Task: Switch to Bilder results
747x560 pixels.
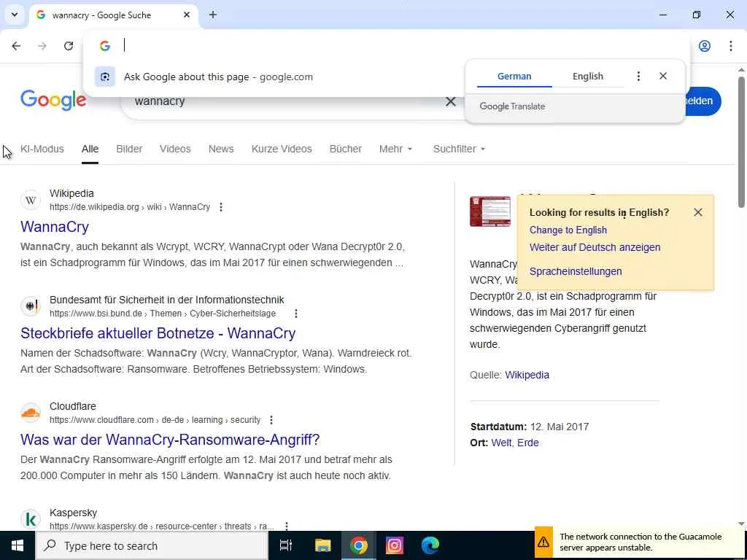Action: tap(129, 149)
